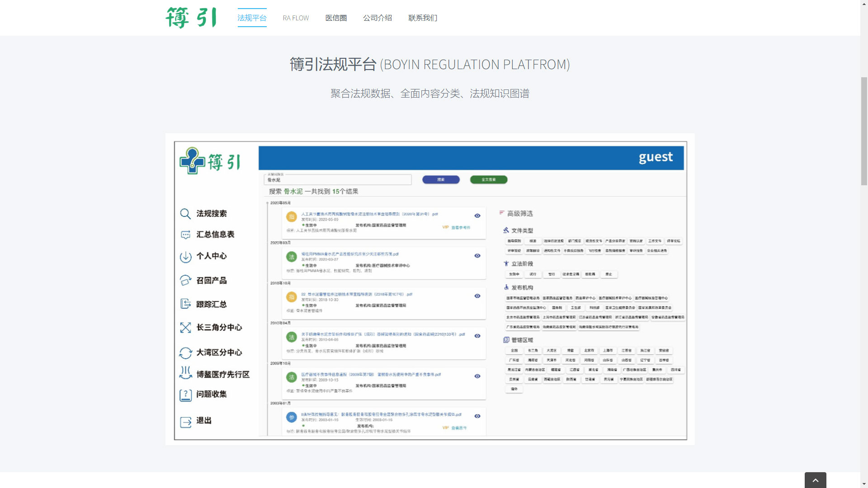868x488 pixels.
Task: Click the guest user label in blue header
Action: tap(656, 157)
